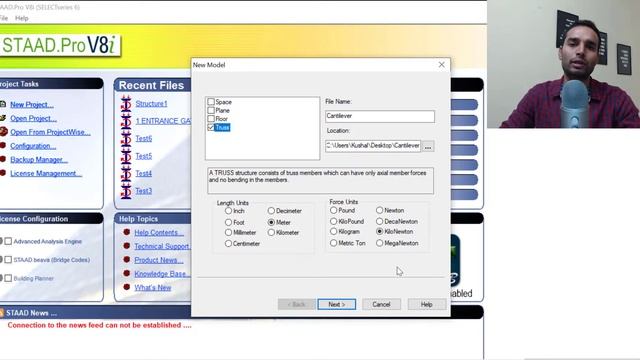This screenshot has height=360, width=640.
Task: Click the New Project icon in Project Tasks
Action: click(x=2, y=104)
